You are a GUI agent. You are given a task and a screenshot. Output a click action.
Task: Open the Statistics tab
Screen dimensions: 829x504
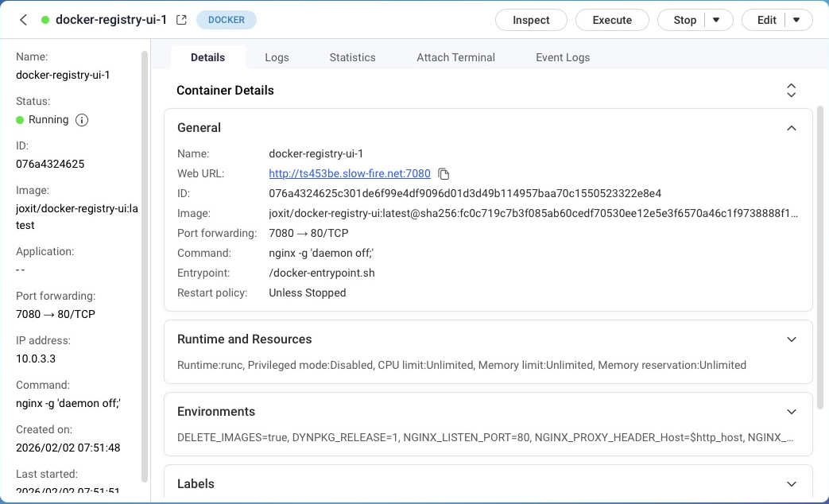[x=352, y=57]
